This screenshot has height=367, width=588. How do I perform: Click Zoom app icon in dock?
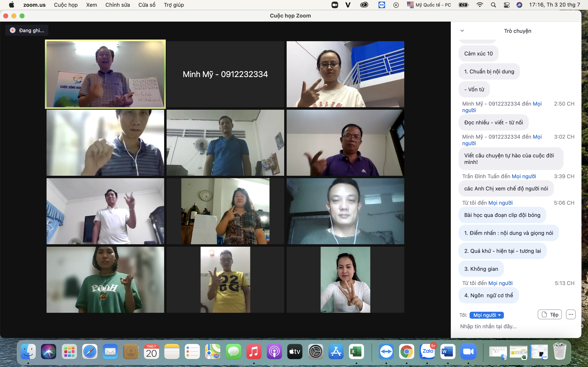click(x=468, y=352)
